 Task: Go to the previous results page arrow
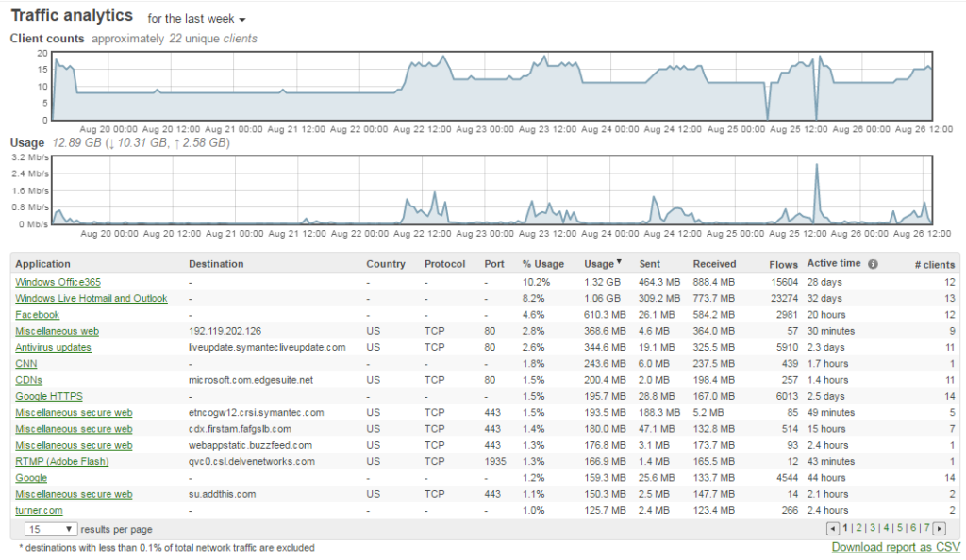[x=832, y=529]
